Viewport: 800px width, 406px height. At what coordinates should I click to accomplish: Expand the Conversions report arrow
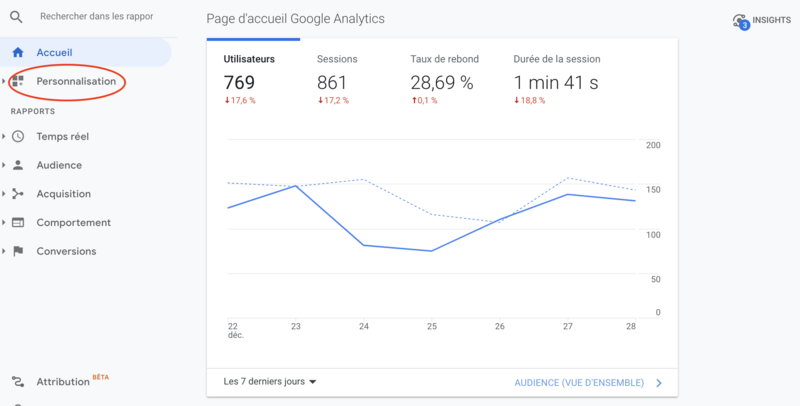(5, 252)
